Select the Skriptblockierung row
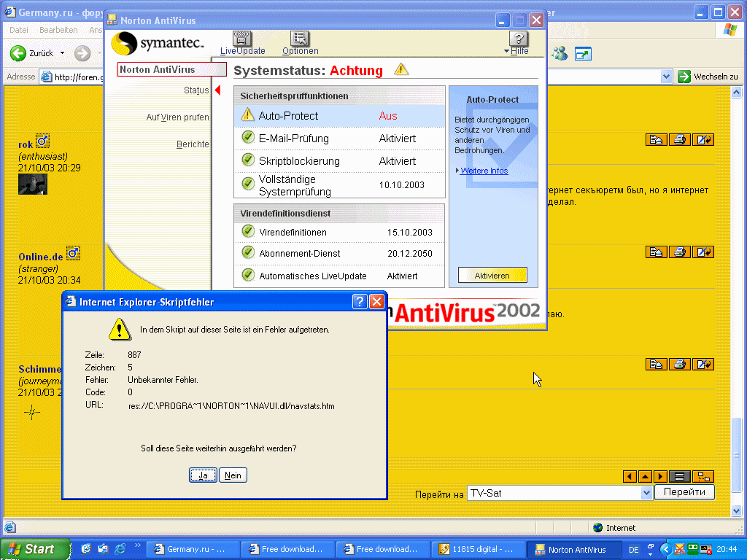Image resolution: width=747 pixels, height=560 pixels. (x=339, y=161)
